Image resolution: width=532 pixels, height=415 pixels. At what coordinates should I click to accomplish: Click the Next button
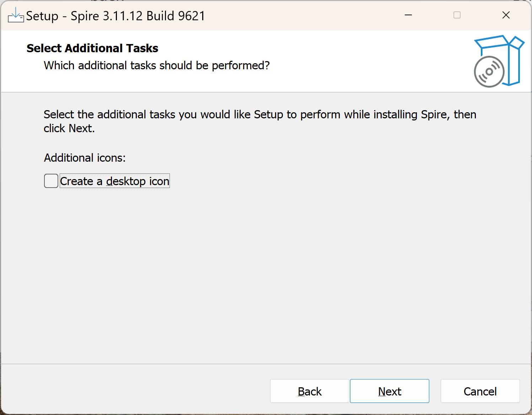(389, 391)
